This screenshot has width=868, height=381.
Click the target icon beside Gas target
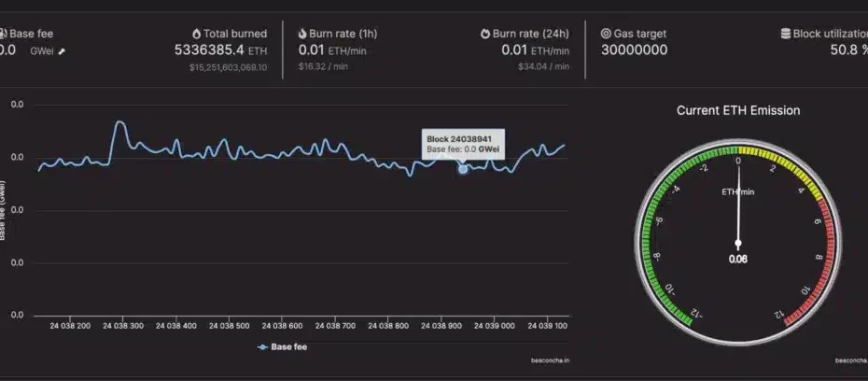pyautogui.click(x=607, y=34)
